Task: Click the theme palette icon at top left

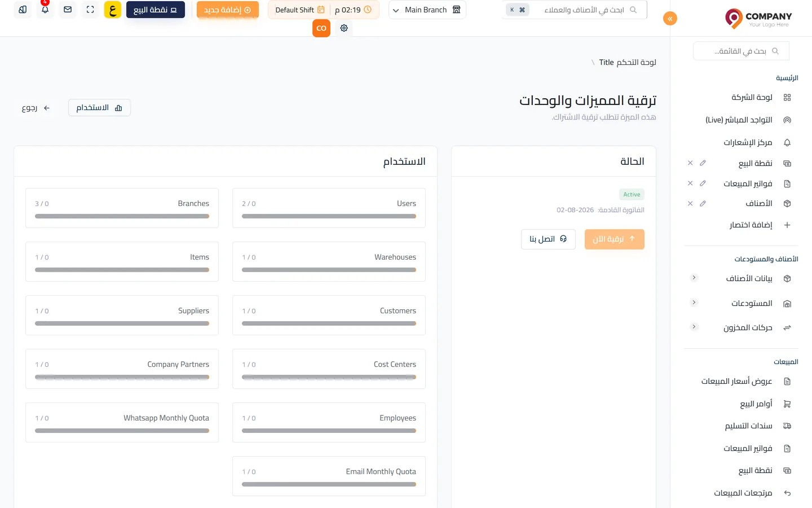Action: (x=23, y=10)
